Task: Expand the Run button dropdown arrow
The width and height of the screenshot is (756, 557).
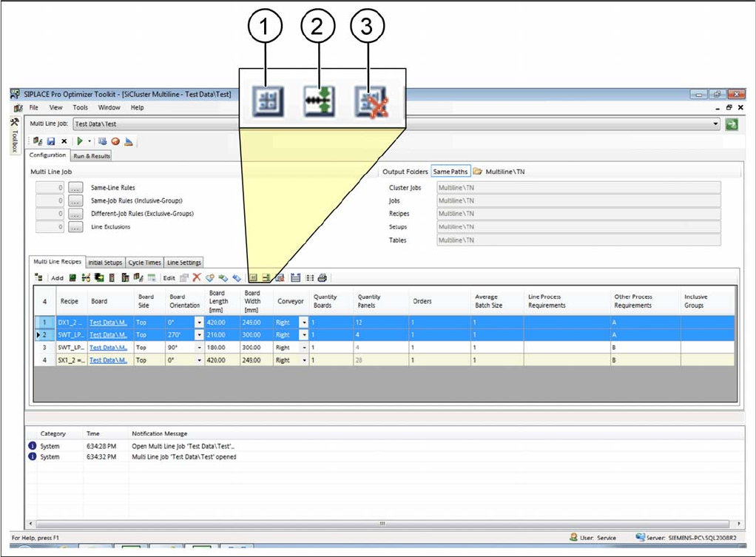Action: tap(90, 141)
